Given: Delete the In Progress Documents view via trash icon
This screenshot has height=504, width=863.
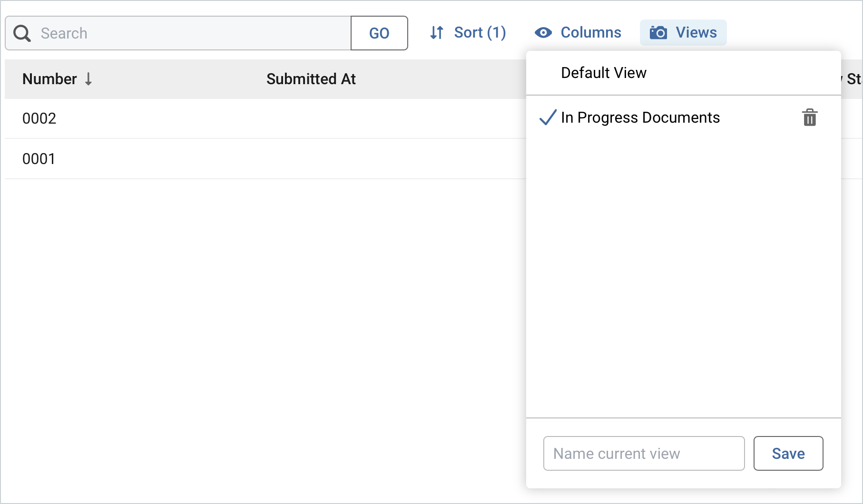Looking at the screenshot, I should point(809,117).
